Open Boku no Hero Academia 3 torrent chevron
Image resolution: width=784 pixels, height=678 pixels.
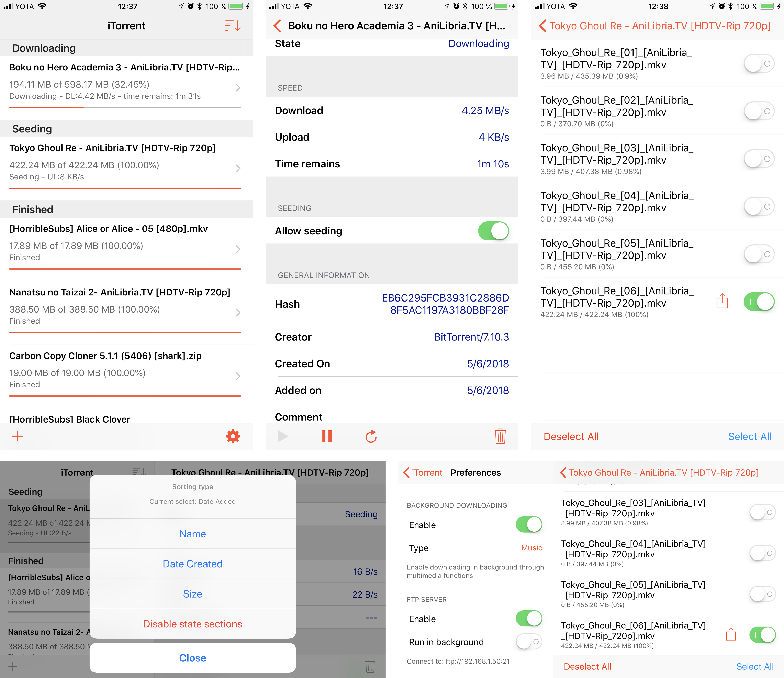coord(238,88)
